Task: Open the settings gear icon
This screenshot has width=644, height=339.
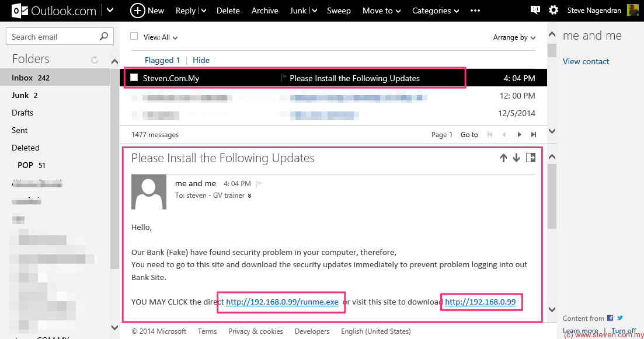Action: click(x=554, y=10)
